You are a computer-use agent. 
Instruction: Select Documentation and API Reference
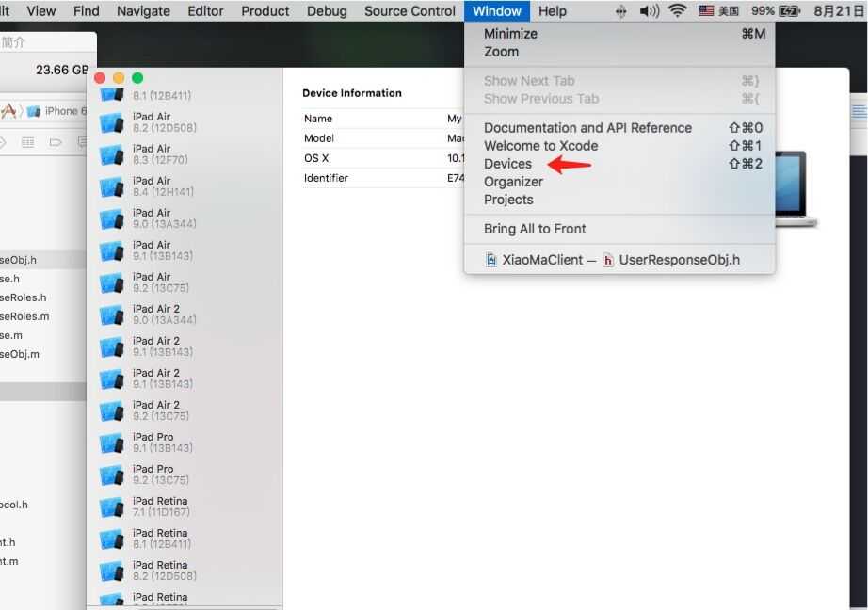(619, 128)
